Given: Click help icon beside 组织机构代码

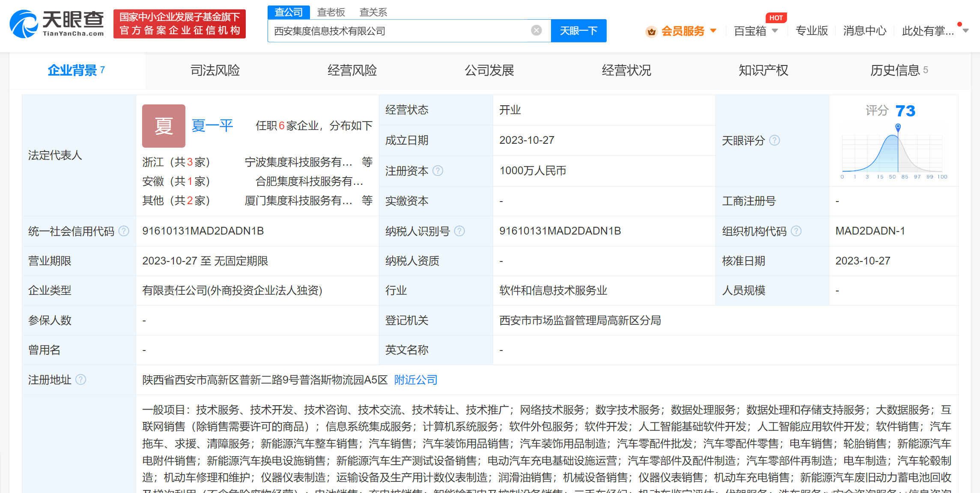Looking at the screenshot, I should [796, 231].
